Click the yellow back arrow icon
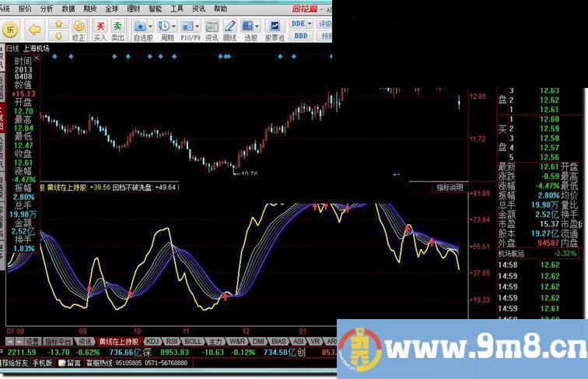 (34, 30)
